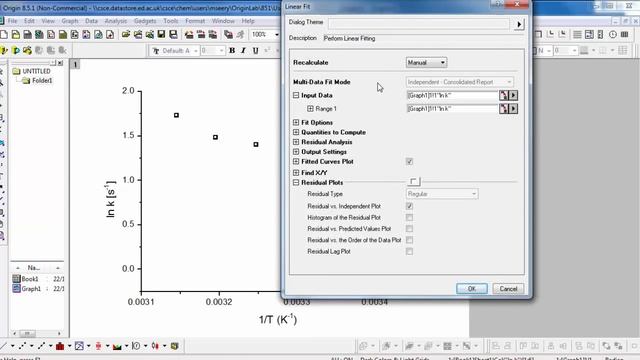Open the Tools menu
The image size is (640, 360).
(171, 21)
